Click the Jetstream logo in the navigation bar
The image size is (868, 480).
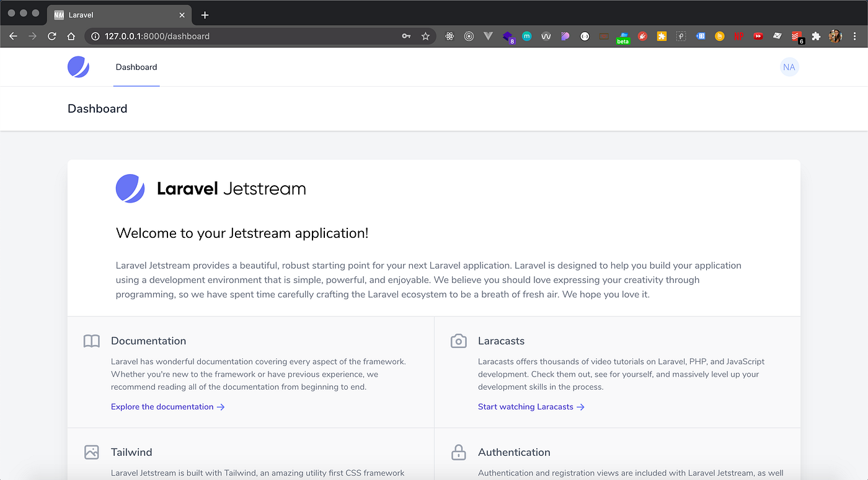click(x=79, y=67)
